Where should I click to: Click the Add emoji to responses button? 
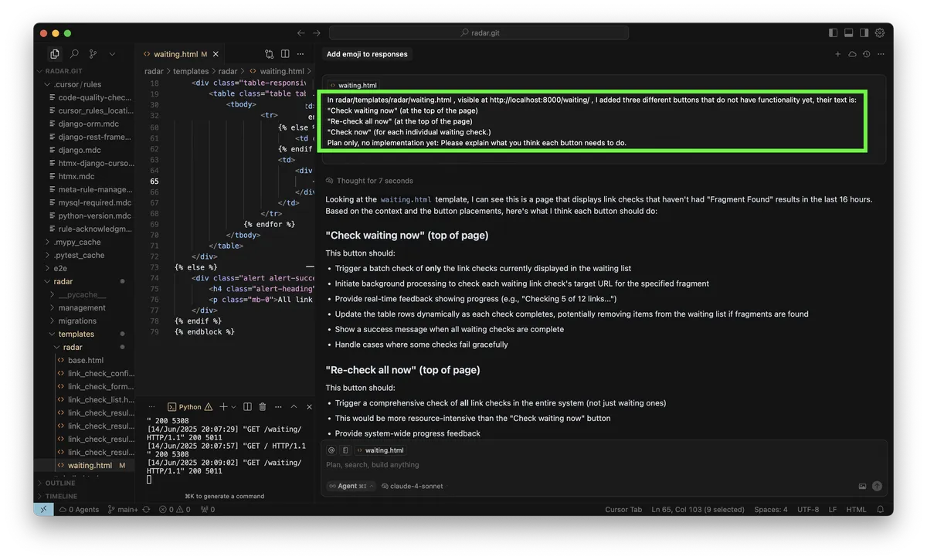(367, 53)
